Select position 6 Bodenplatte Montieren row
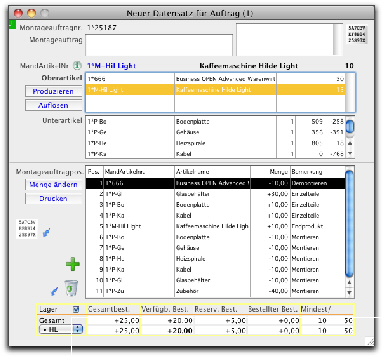 [x=215, y=237]
